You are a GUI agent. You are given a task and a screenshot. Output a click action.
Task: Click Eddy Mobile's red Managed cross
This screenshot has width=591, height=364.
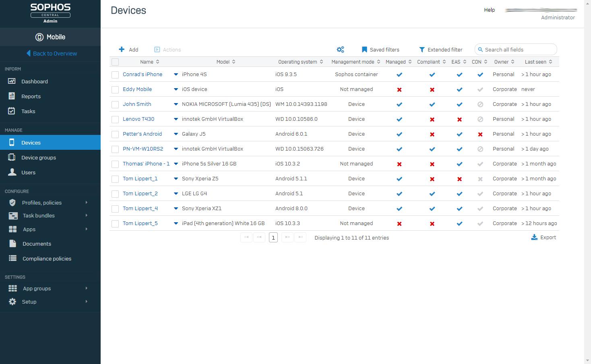tap(399, 89)
